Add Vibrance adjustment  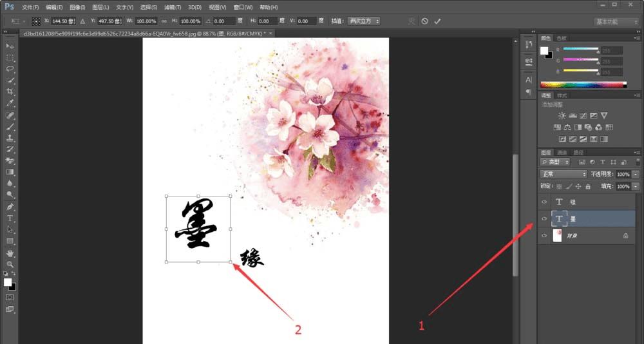click(x=604, y=115)
